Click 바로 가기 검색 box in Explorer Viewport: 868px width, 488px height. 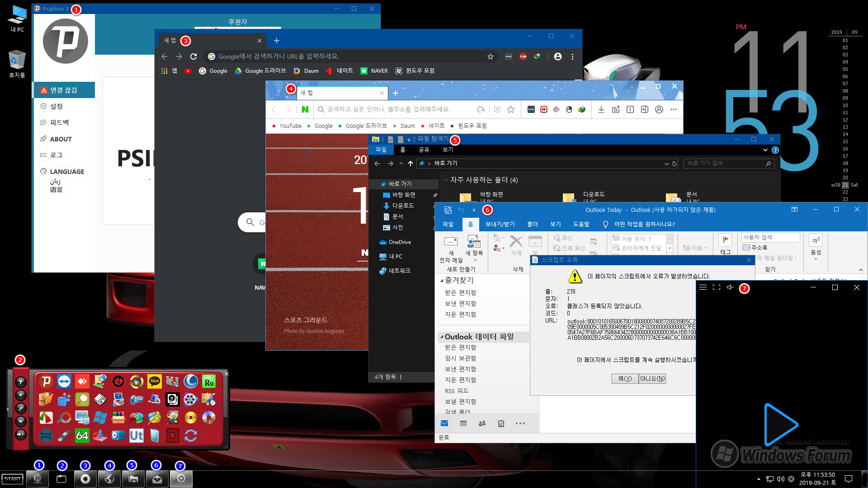[x=729, y=164]
